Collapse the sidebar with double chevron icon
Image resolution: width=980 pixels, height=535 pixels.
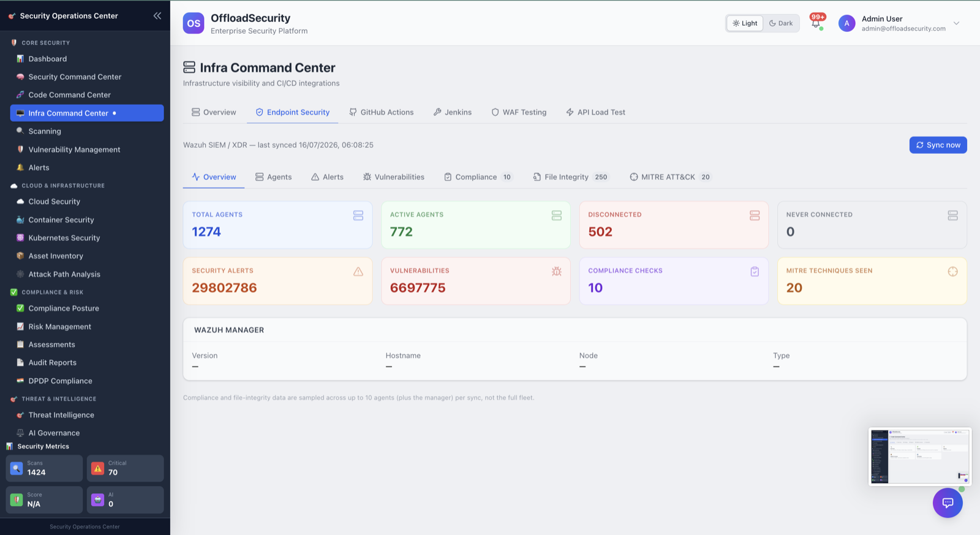[x=157, y=16]
